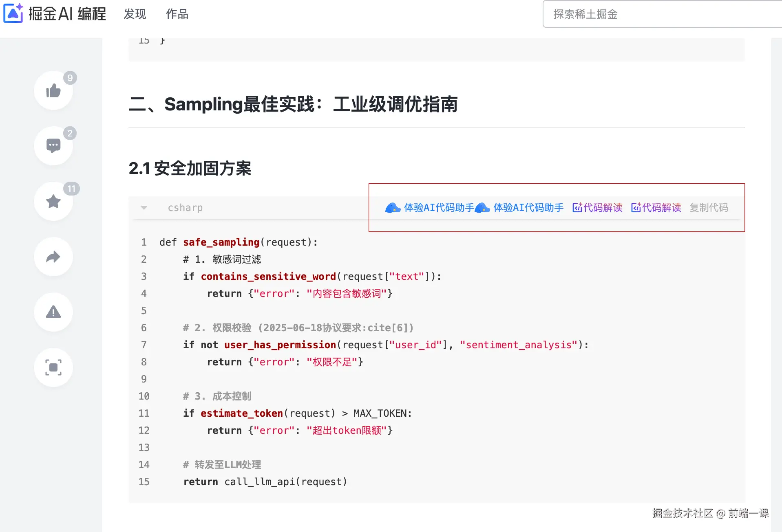Open the 作品 menu item
Screen dimensions: 782x532
tap(177, 14)
